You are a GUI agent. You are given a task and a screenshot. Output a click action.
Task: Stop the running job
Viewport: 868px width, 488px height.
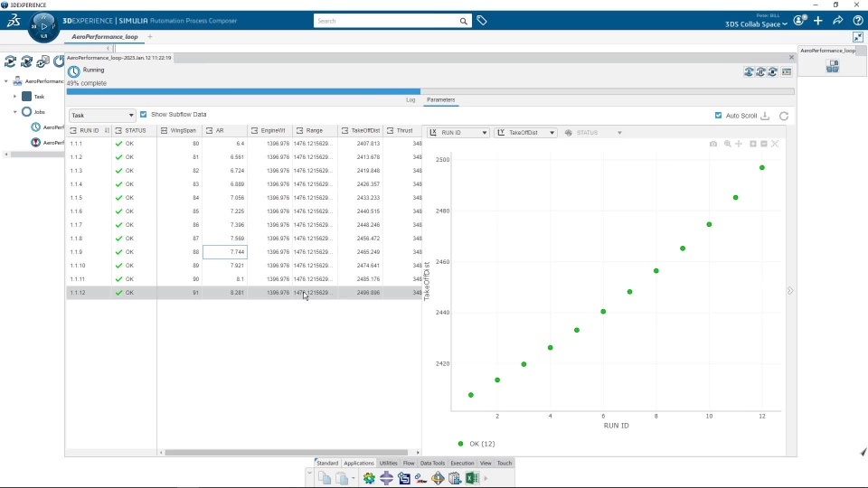coord(773,72)
